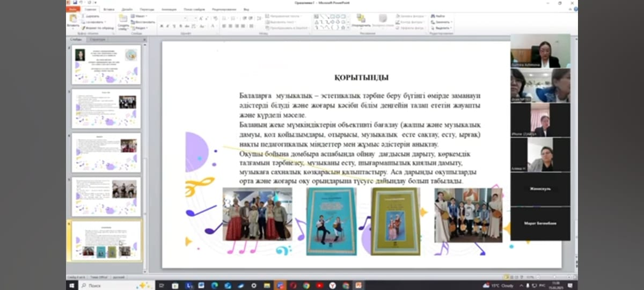This screenshot has width=644, height=290.
Task: Click the Format Painter (Формат по образцу) icon
Action: [84, 27]
